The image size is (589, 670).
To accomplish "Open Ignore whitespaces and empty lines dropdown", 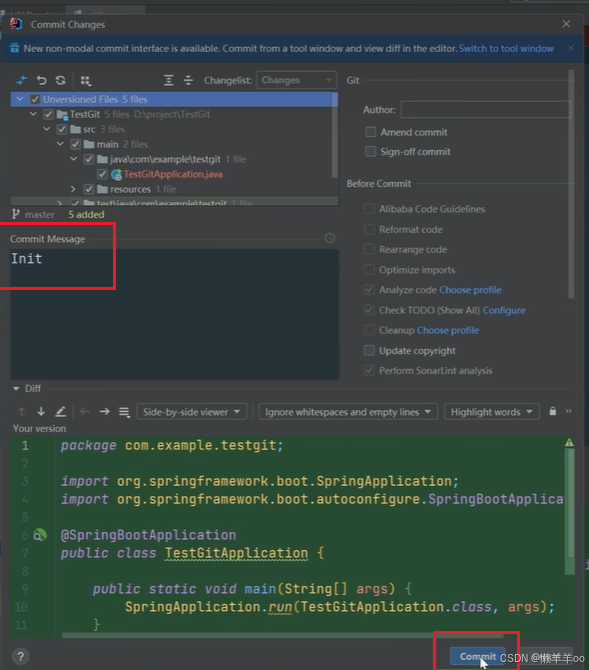I will coord(348,412).
